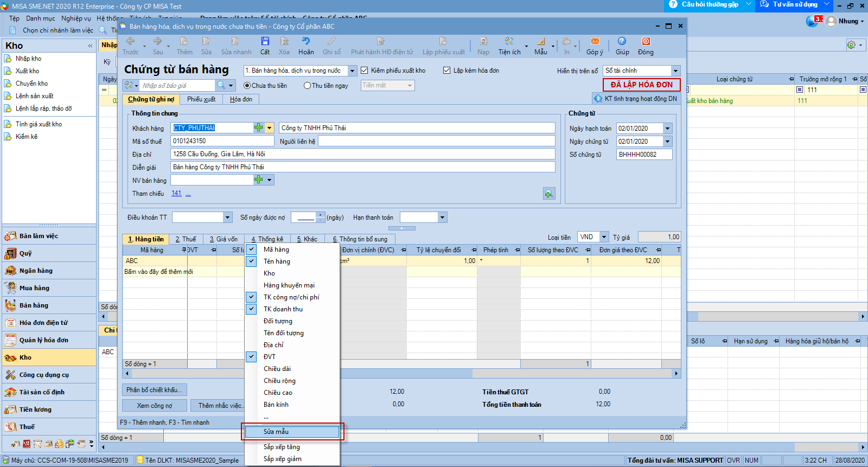The height and width of the screenshot is (467, 868).
Task: Click the Trước (previous) toolbar arrow icon
Action: pyautogui.click(x=130, y=41)
